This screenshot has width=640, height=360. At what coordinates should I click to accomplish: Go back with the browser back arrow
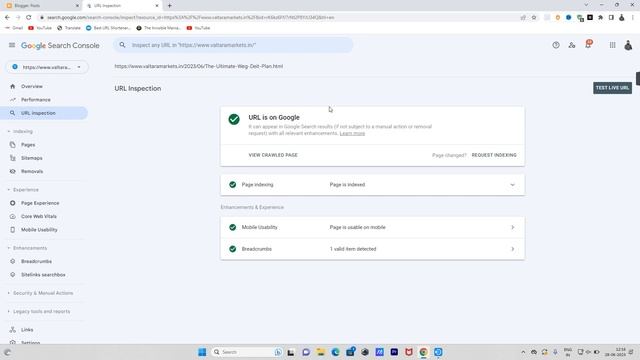tap(7, 17)
